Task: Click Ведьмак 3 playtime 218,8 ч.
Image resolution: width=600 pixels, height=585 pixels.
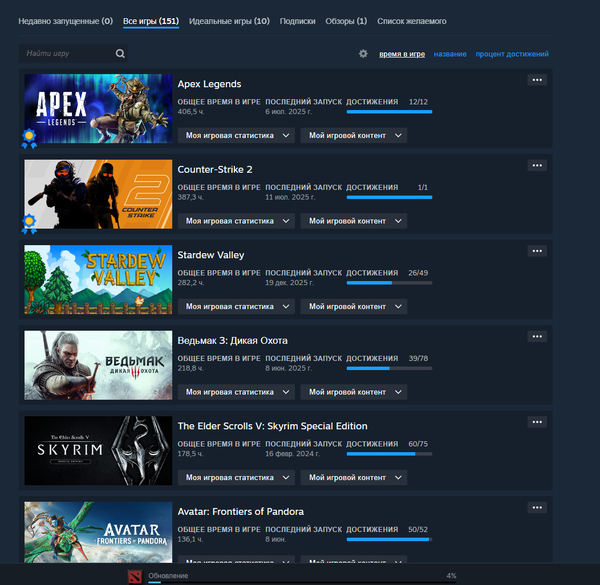Action: point(191,368)
